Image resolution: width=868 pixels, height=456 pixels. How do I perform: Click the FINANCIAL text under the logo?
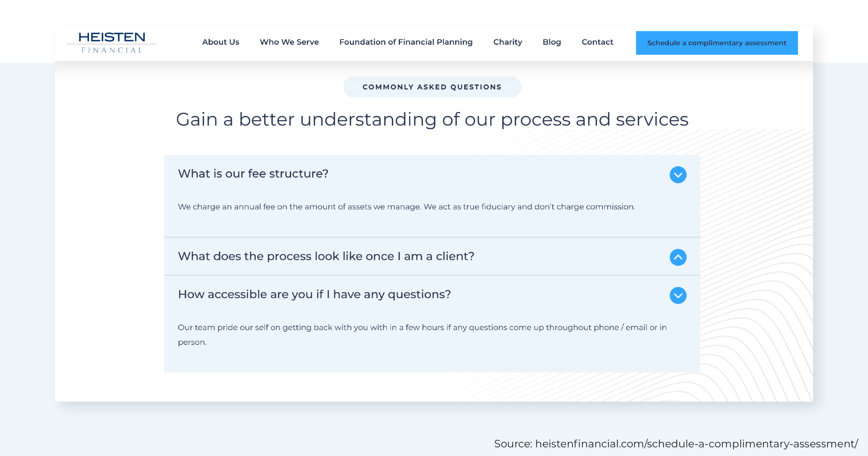112,51
